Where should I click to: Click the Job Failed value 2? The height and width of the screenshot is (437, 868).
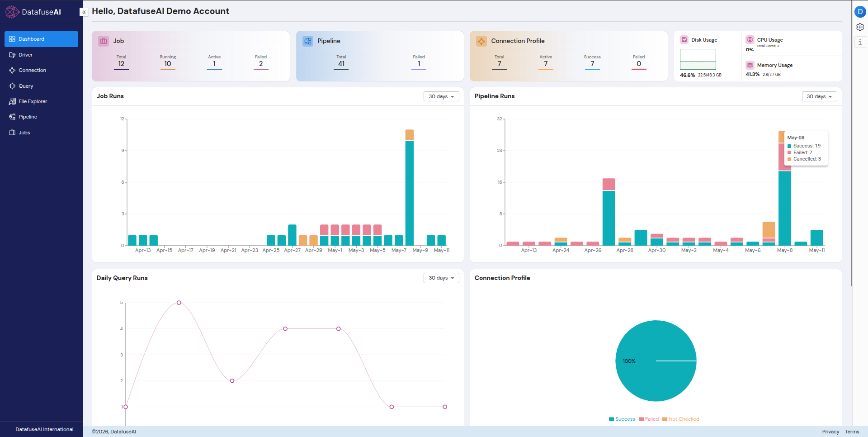[261, 64]
